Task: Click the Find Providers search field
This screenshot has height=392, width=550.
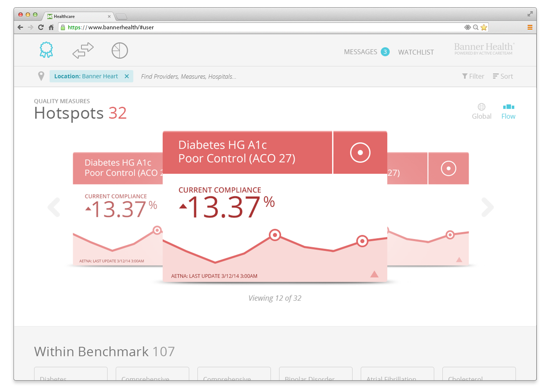Action: [x=188, y=77]
